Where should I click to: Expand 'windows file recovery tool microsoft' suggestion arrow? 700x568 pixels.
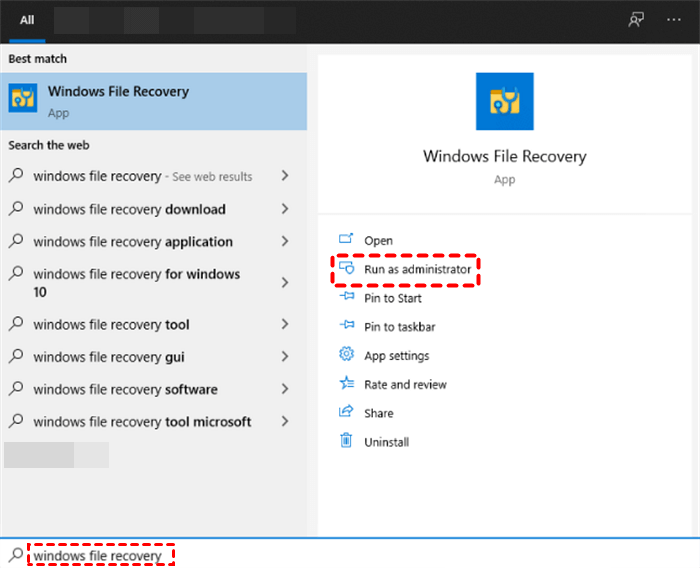[x=285, y=422]
